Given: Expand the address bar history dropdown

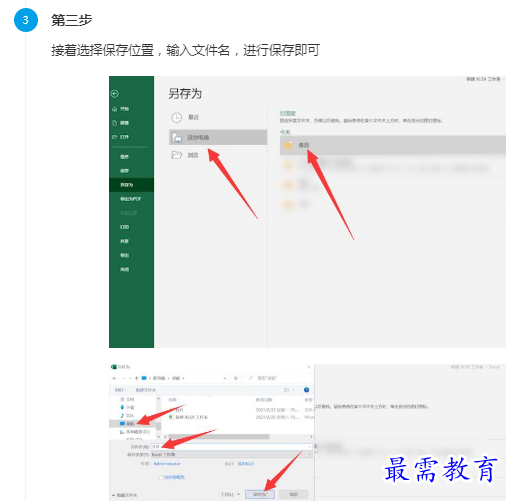Looking at the screenshot, I should pos(225,378).
